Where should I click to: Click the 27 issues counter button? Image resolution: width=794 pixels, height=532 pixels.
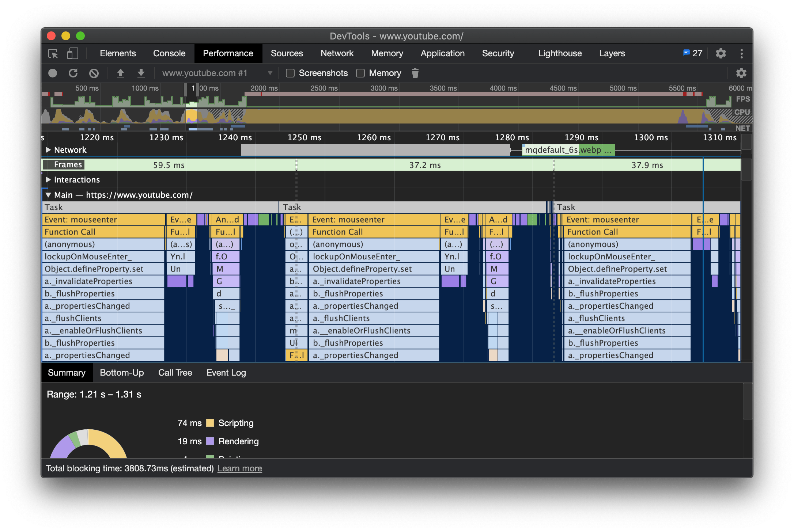[693, 53]
